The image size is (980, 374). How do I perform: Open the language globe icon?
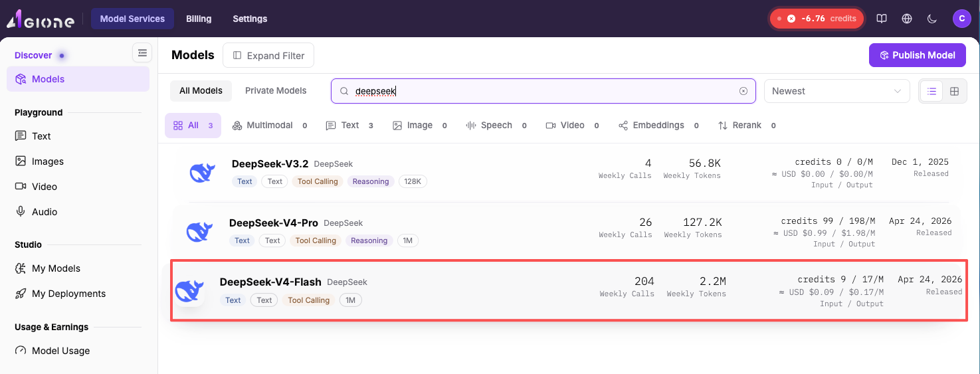pos(907,19)
